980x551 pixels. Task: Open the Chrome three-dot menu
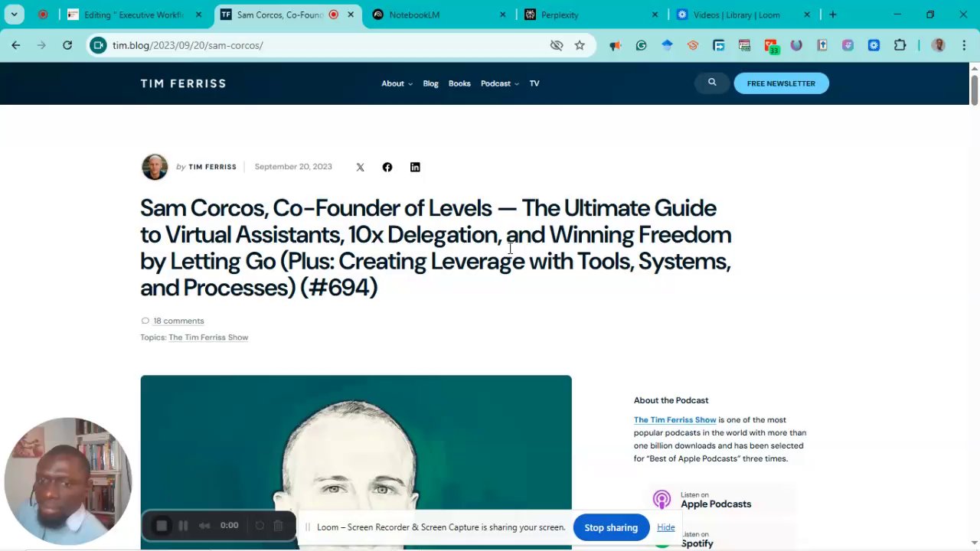point(964,45)
